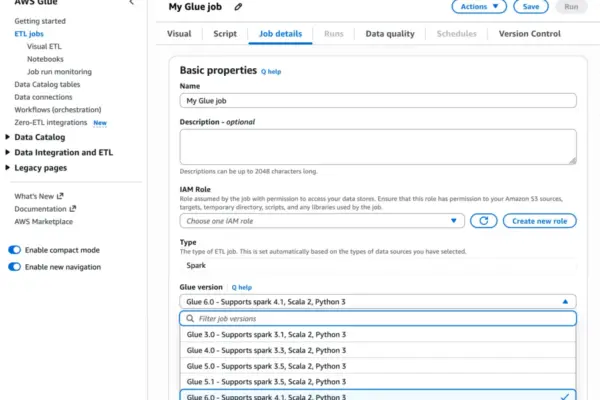
Task: Select Glue 6.0 option in the version list
Action: coord(378,395)
